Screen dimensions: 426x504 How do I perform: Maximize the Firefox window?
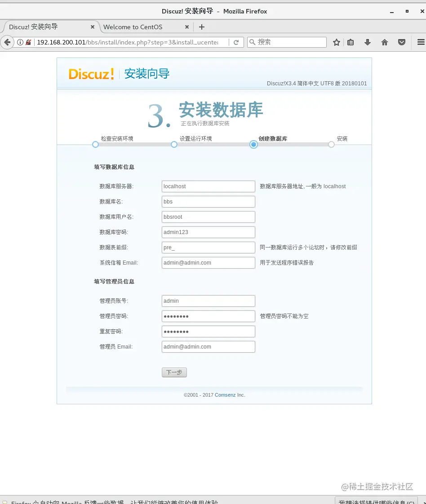407,11
